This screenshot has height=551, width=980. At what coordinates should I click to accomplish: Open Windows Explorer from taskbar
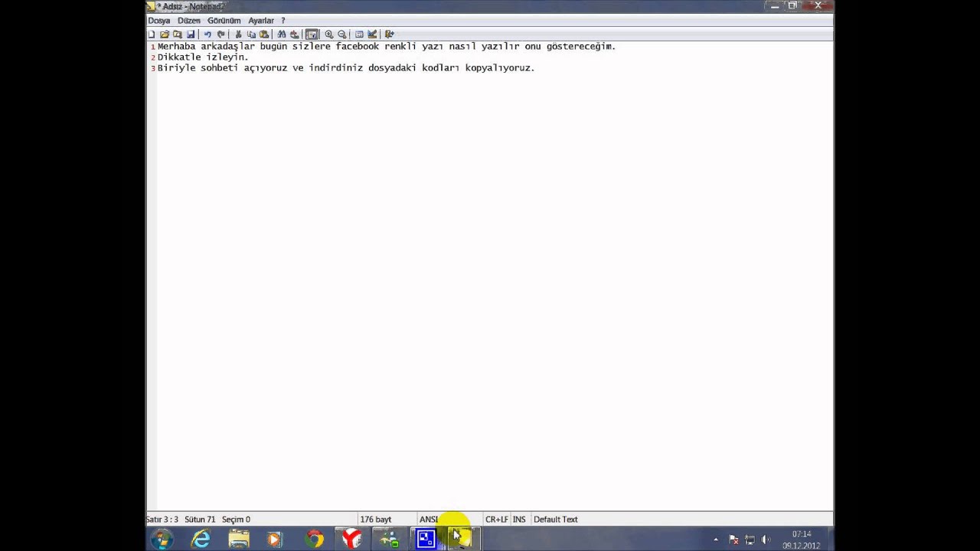pos(239,539)
